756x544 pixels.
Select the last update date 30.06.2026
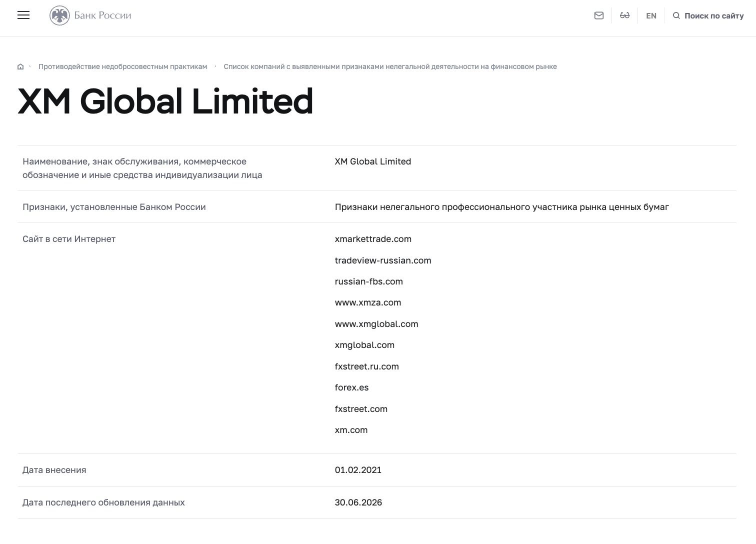[358, 502]
